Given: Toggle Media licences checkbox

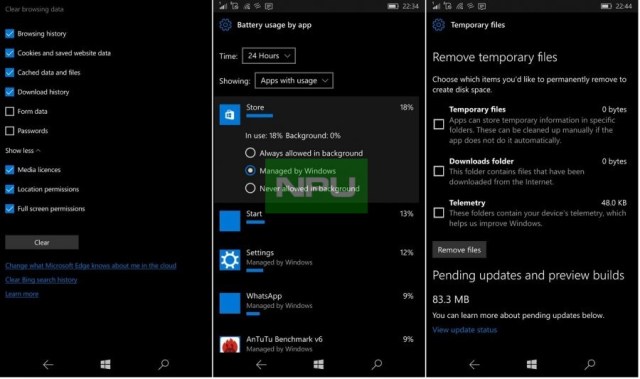Looking at the screenshot, I should point(10,170).
